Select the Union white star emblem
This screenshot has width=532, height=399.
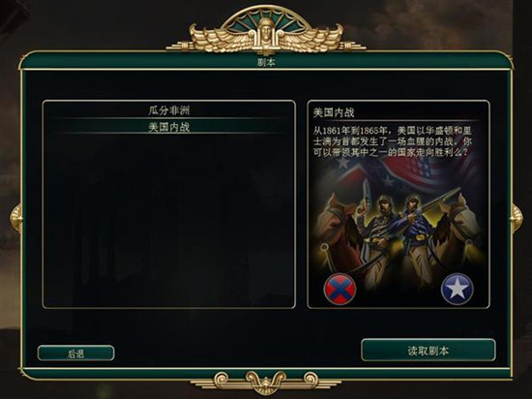tap(457, 289)
